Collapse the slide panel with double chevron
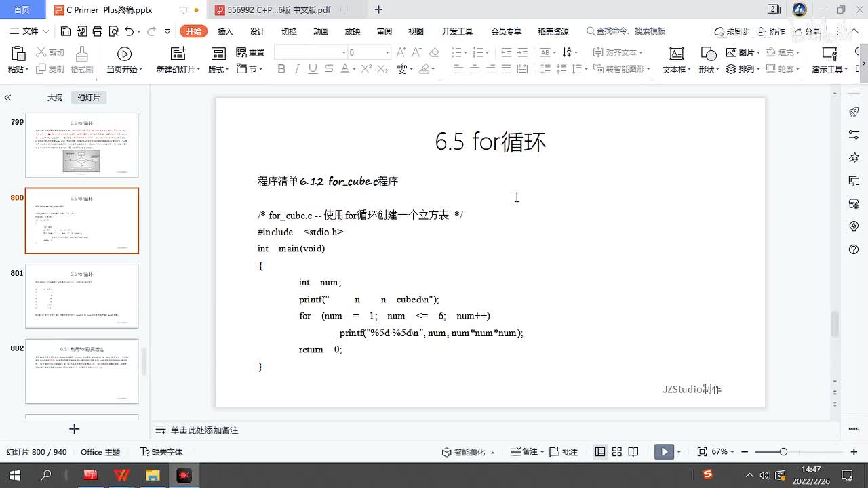Viewport: 868px width, 488px height. tap(7, 98)
